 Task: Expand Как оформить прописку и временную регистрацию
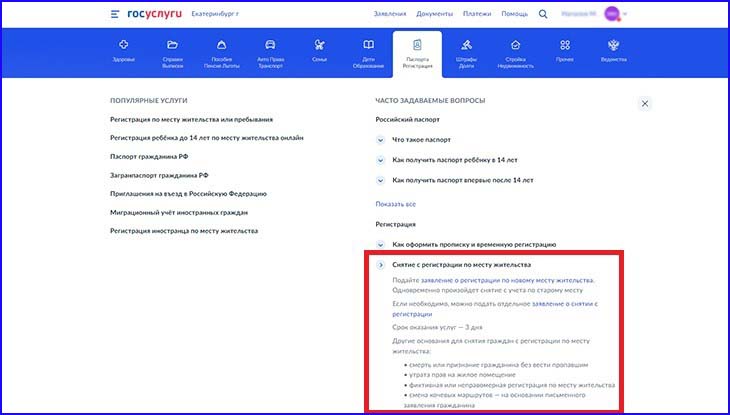[x=381, y=244]
